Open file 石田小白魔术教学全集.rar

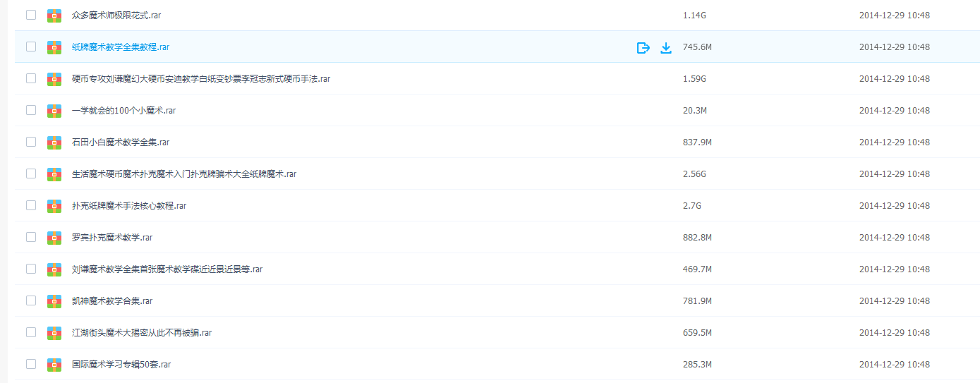pos(121,142)
